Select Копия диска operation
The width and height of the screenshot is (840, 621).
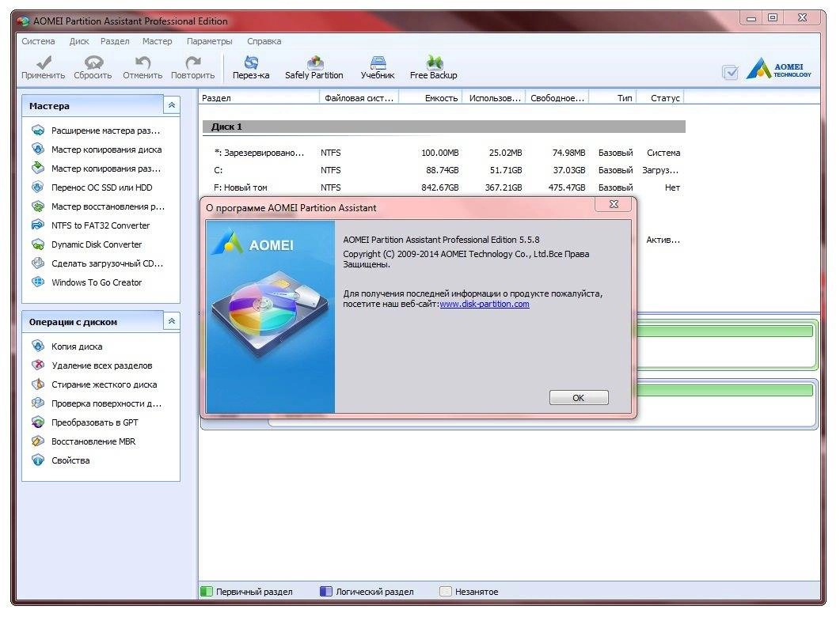[67, 346]
